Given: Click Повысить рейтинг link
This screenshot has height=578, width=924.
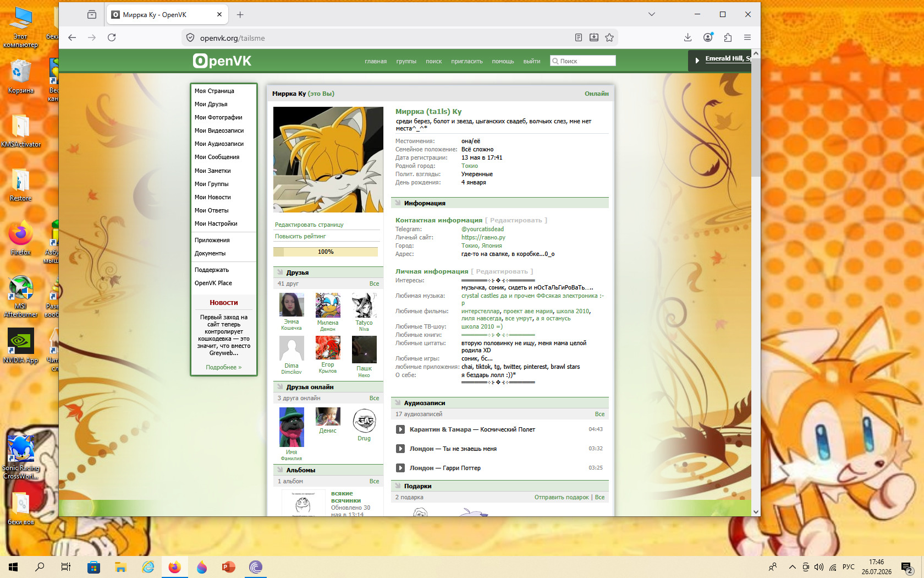Looking at the screenshot, I should (300, 236).
